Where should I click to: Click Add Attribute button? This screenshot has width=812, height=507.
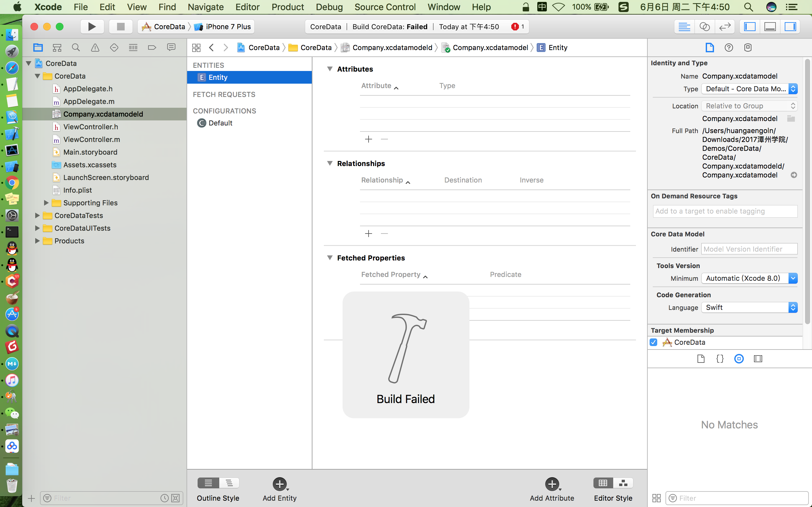point(552,484)
